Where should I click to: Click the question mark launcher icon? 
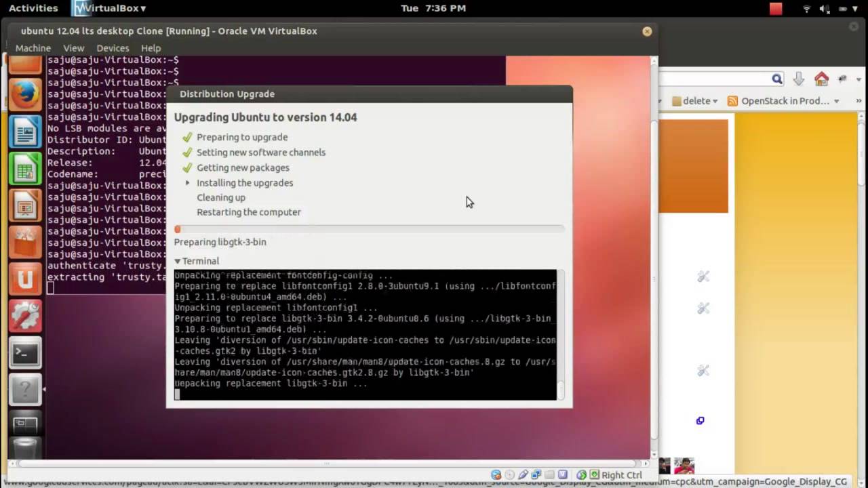click(25, 389)
